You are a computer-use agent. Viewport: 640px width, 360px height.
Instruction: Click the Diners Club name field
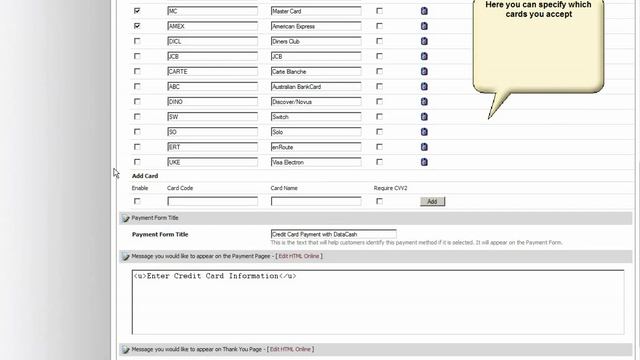click(316, 41)
